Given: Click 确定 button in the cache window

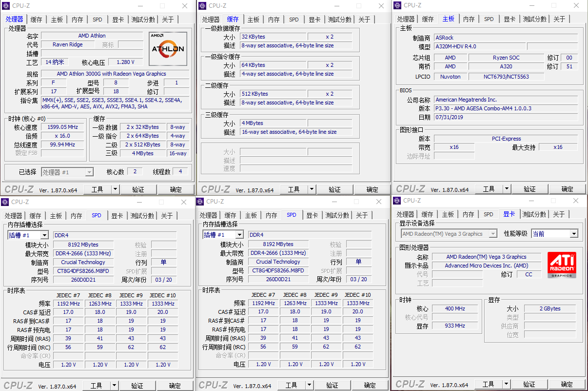Looking at the screenshot, I should coord(372,189).
